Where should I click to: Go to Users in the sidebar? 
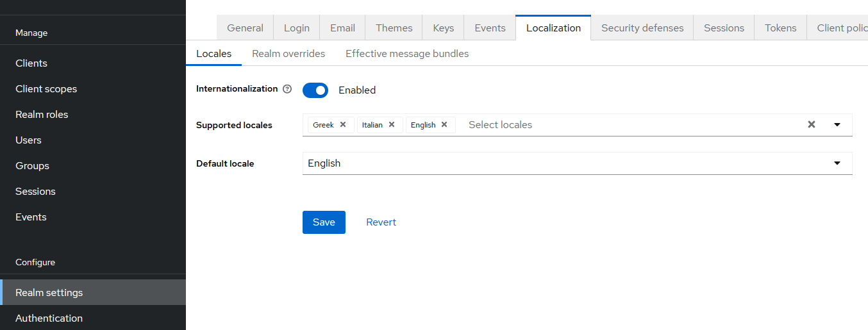click(x=28, y=140)
